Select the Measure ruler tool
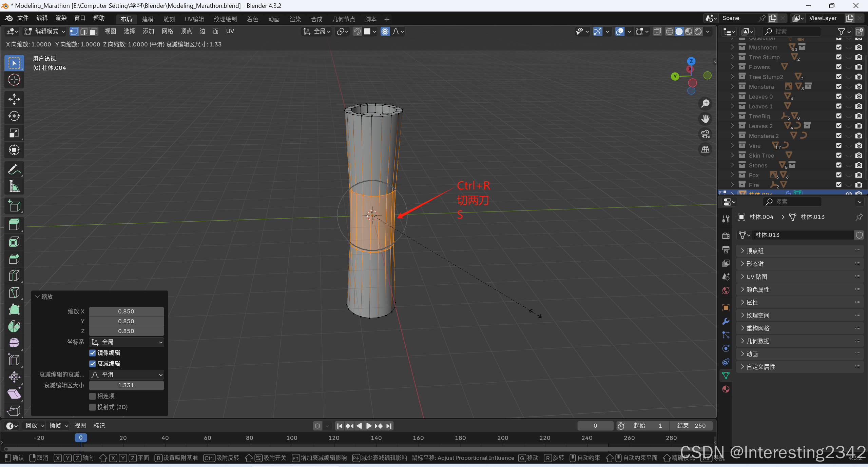 14,186
